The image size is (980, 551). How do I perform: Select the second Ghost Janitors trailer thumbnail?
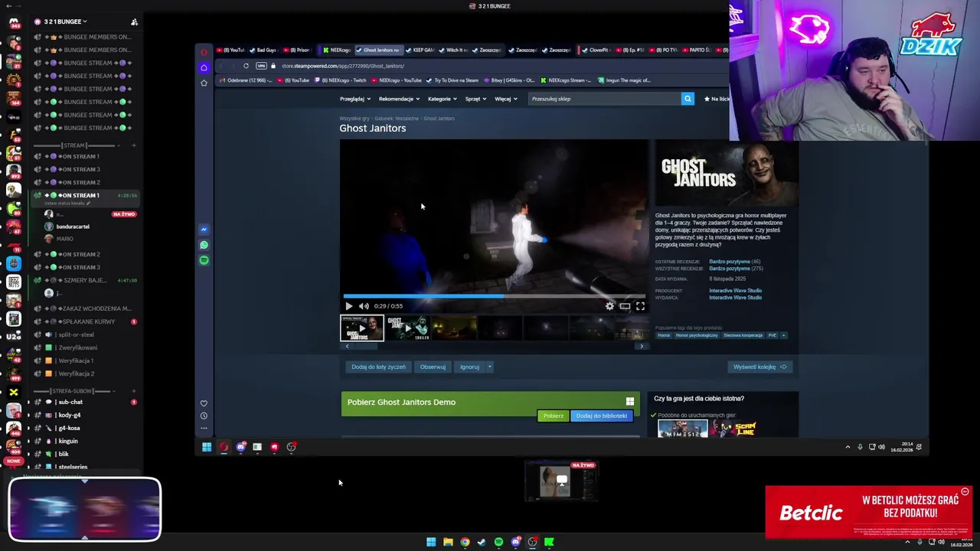[x=407, y=328]
